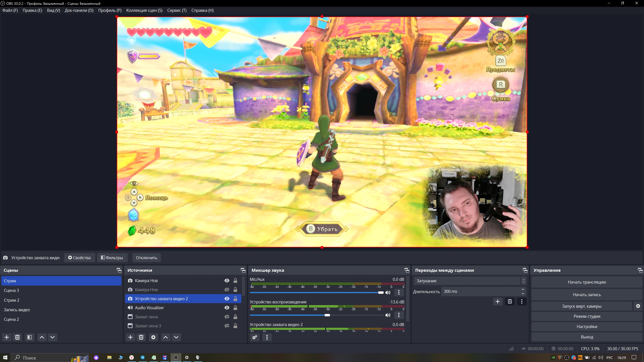Open the Файл (F) menu
The width and height of the screenshot is (644, 362).
click(x=10, y=10)
